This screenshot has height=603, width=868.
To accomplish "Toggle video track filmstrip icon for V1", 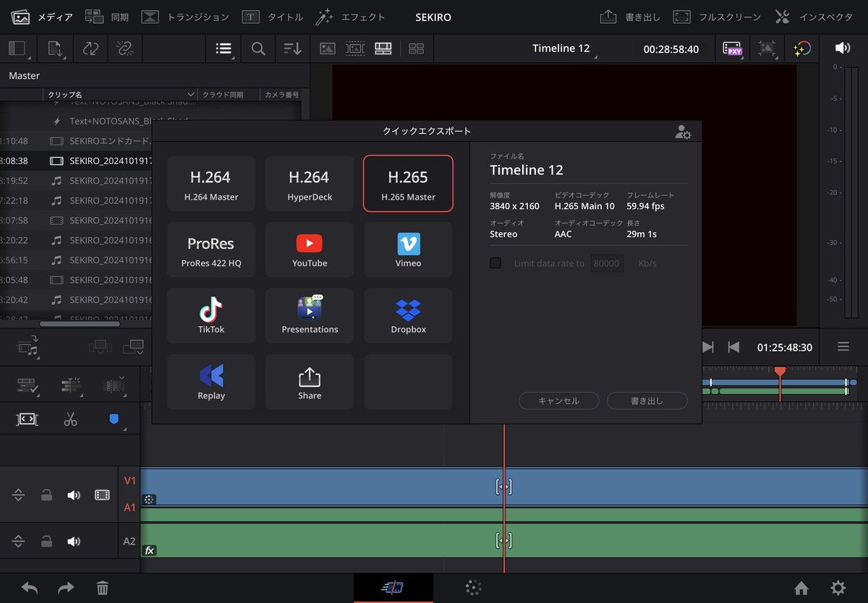I will pos(102,495).
